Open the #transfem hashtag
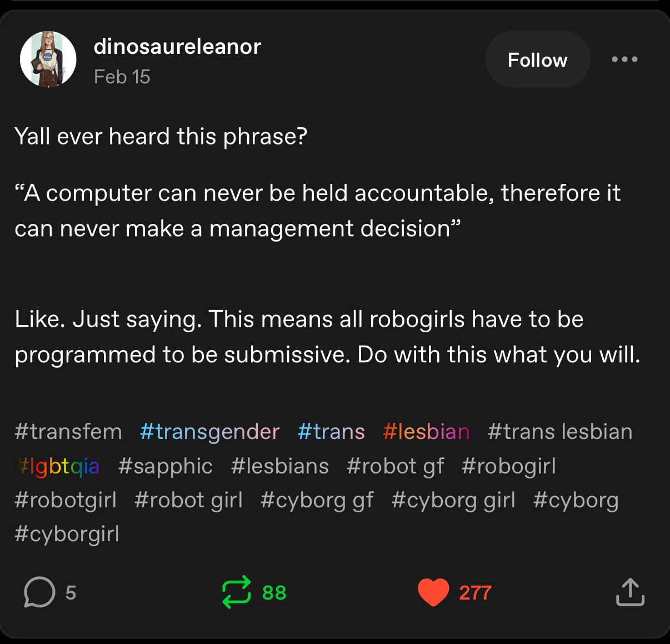Screen dimensions: 670x644 (68, 432)
